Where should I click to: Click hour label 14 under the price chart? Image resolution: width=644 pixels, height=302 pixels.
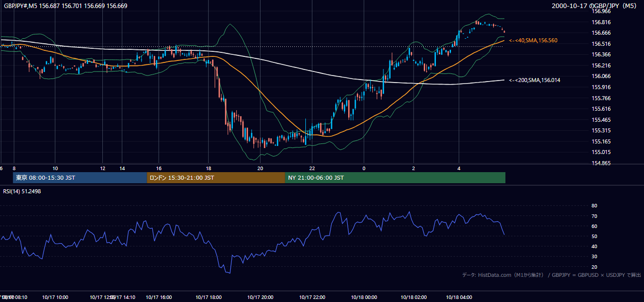122,168
